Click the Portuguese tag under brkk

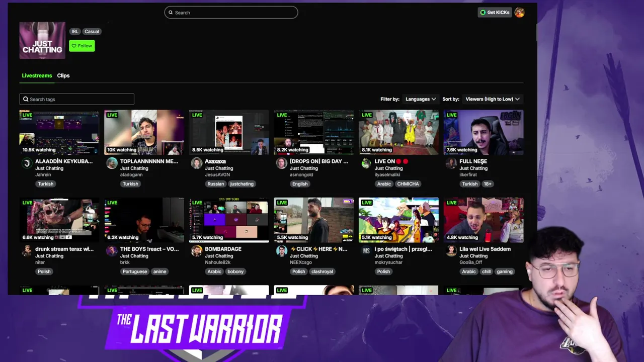pos(135,271)
